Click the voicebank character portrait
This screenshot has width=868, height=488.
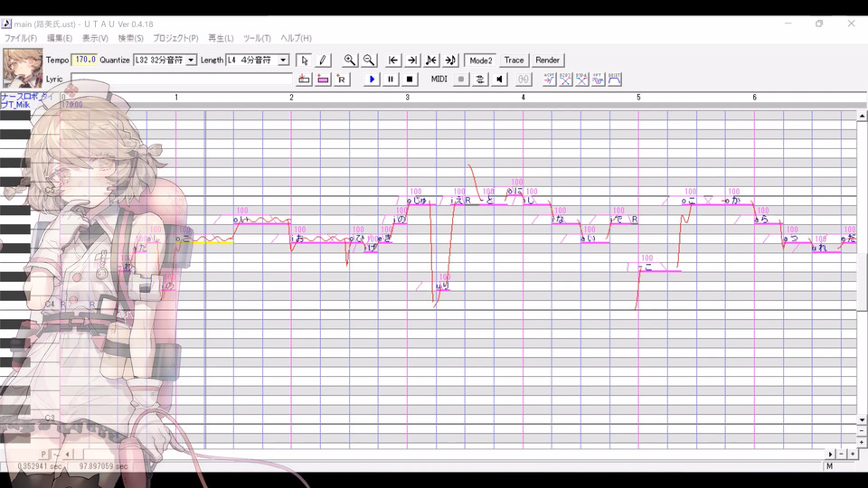23,68
